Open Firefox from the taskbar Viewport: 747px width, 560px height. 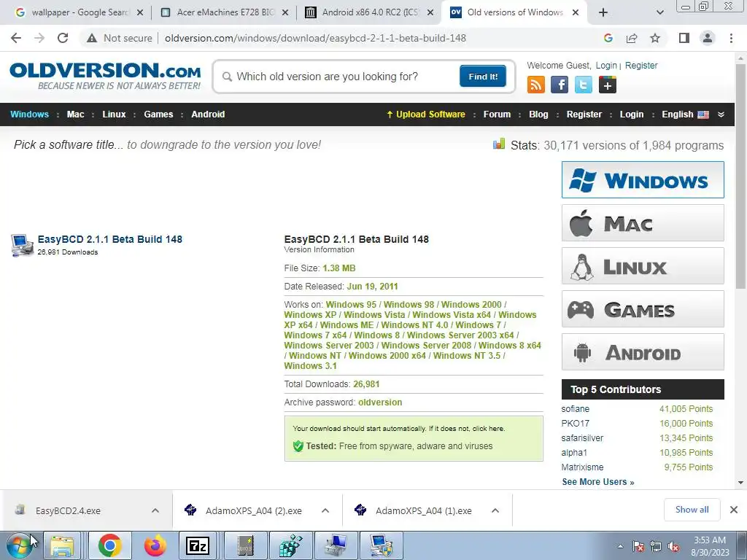155,545
